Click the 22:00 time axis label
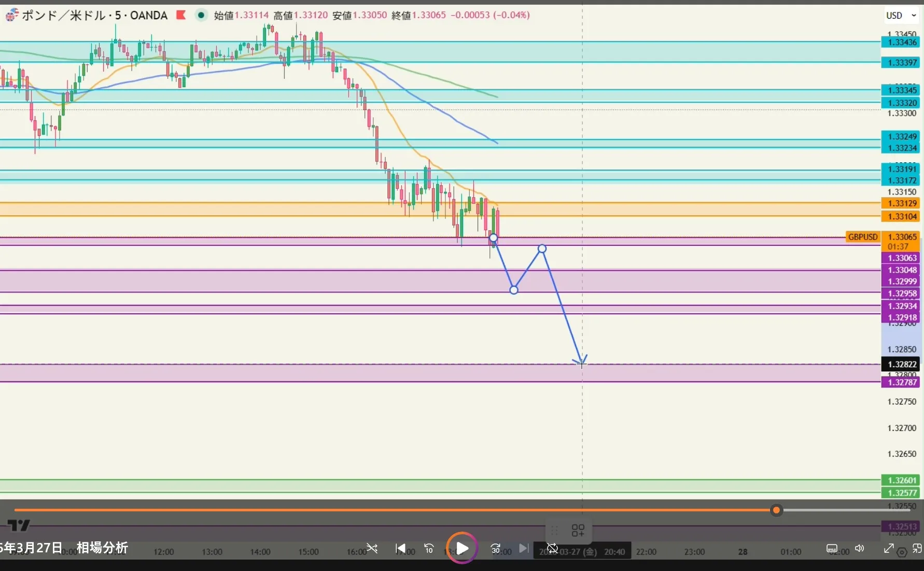Screen dimensions: 924x571 point(646,552)
